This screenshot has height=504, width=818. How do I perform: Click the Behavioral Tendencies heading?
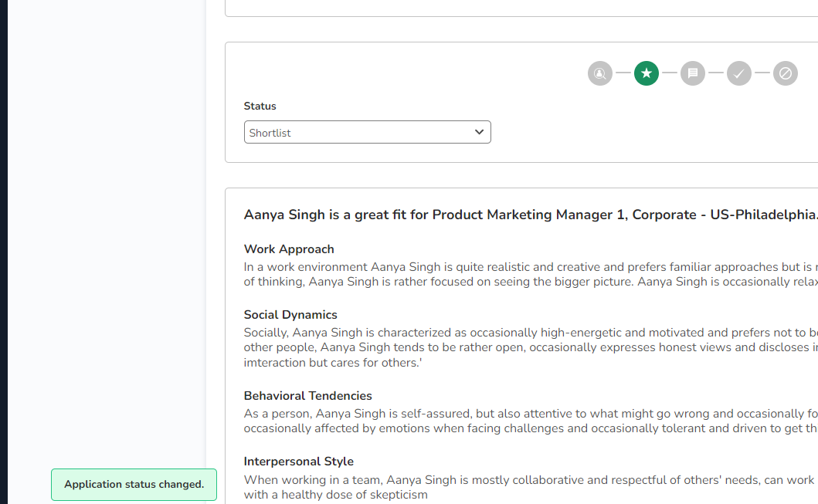click(307, 396)
